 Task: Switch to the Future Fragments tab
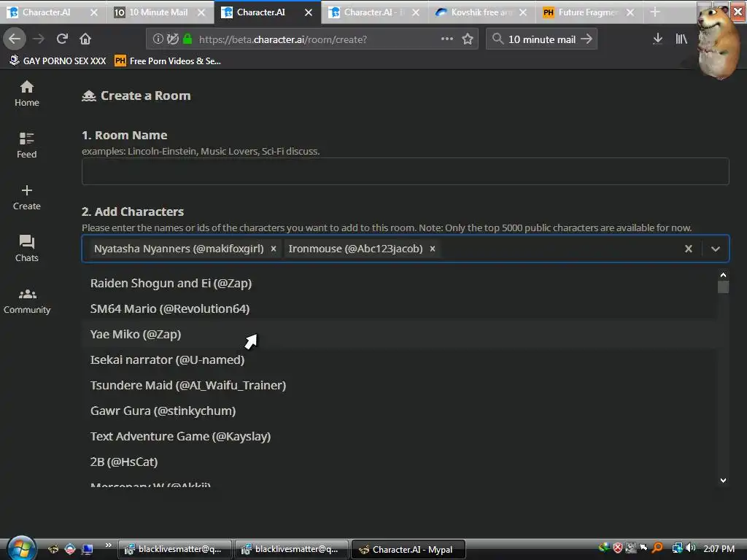pyautogui.click(x=587, y=12)
